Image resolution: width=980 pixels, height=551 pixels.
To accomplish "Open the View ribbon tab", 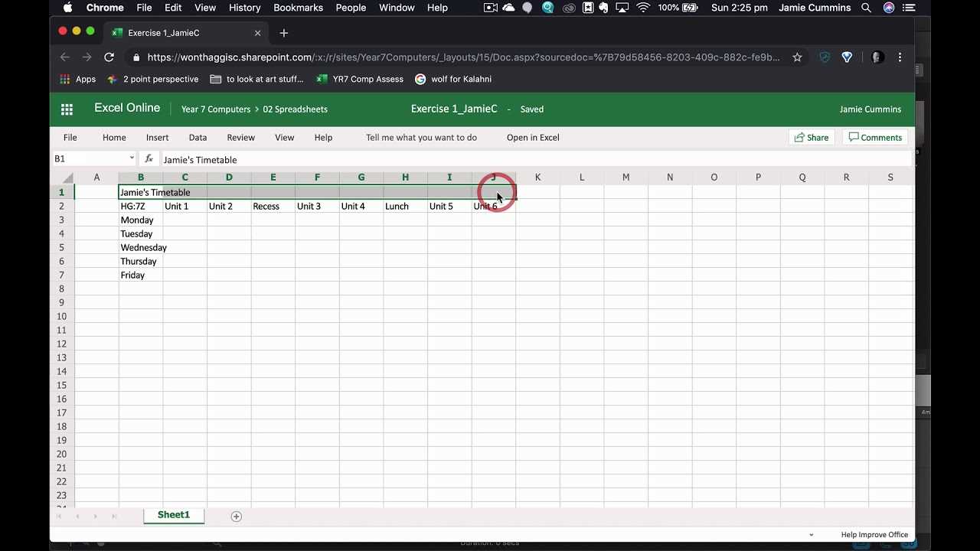I will click(284, 138).
